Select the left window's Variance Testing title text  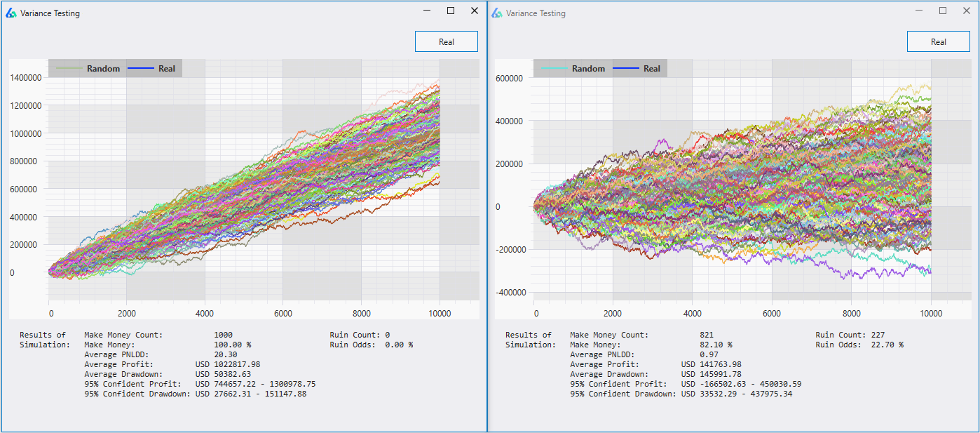pyautogui.click(x=50, y=13)
